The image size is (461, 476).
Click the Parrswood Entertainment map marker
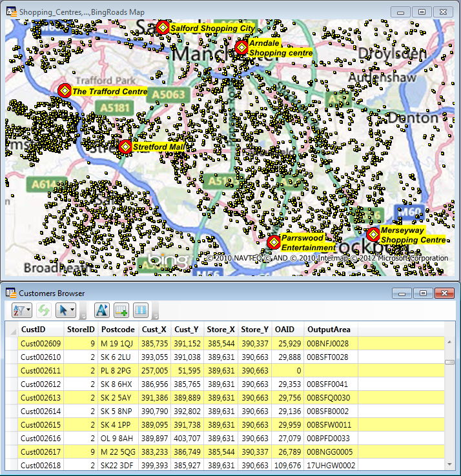point(274,243)
